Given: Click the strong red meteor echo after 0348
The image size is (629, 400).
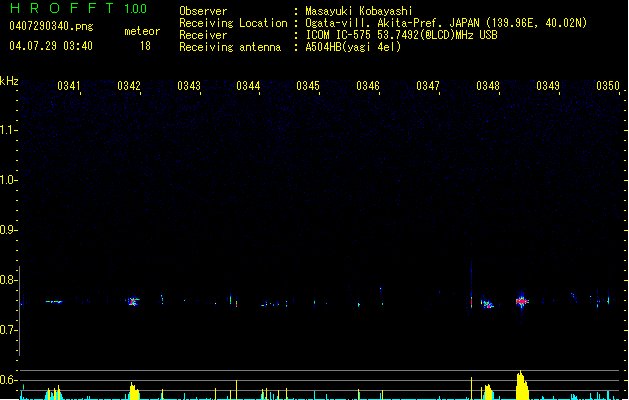Looking at the screenshot, I should pyautogui.click(x=521, y=301).
